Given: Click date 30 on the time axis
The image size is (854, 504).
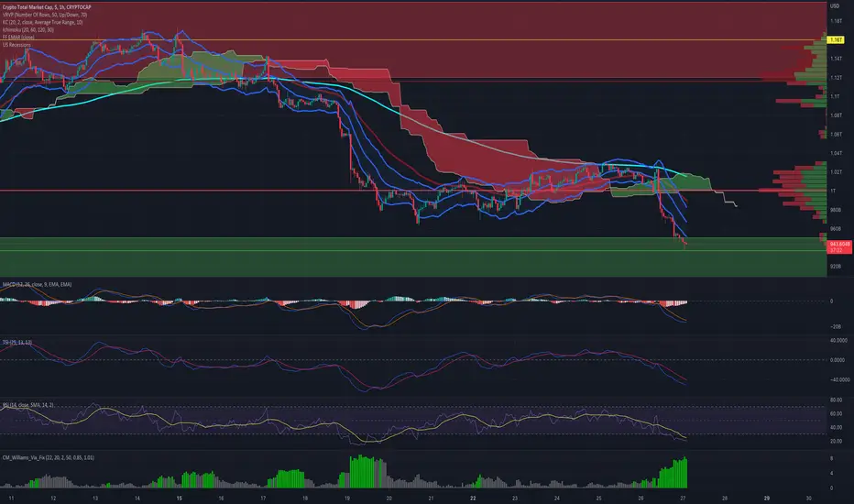Looking at the screenshot, I should 809,498.
